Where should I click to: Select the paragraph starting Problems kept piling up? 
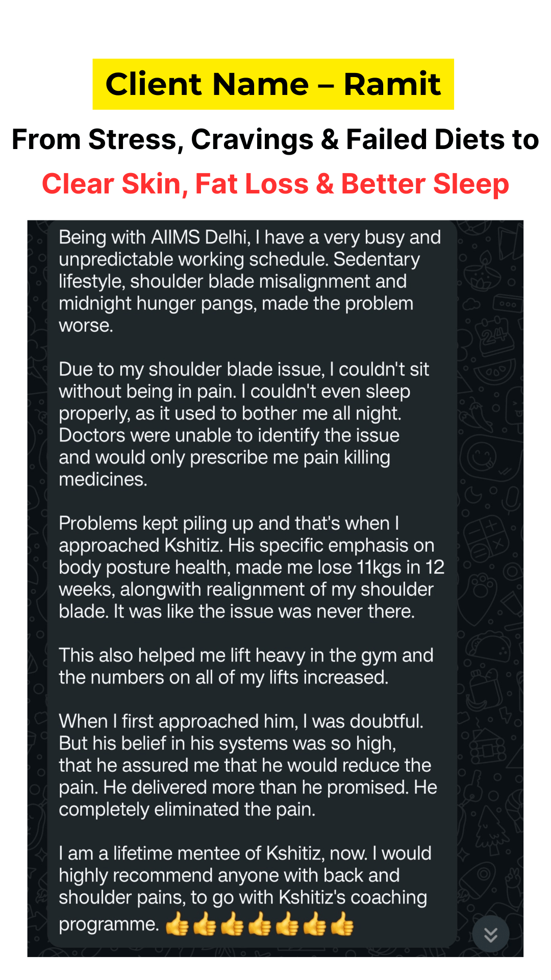coord(245,567)
